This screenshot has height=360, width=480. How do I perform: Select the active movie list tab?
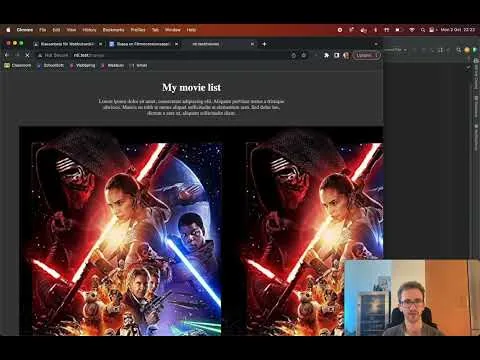220,44
